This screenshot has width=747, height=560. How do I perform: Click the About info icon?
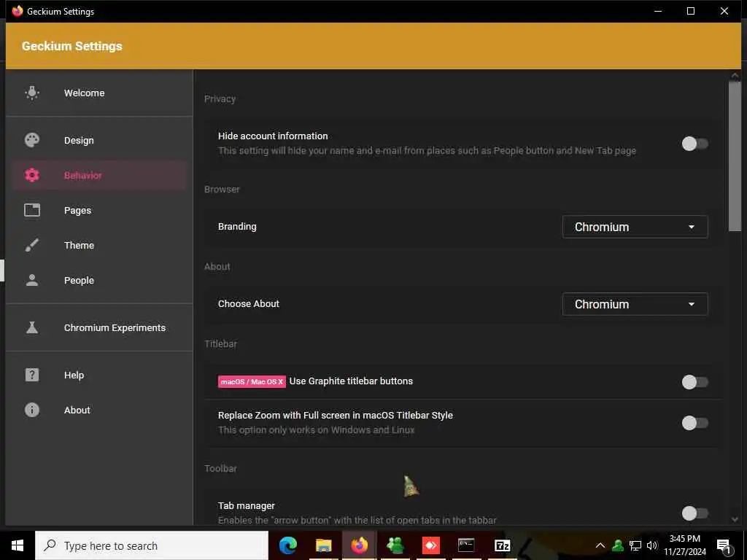pyautogui.click(x=32, y=410)
